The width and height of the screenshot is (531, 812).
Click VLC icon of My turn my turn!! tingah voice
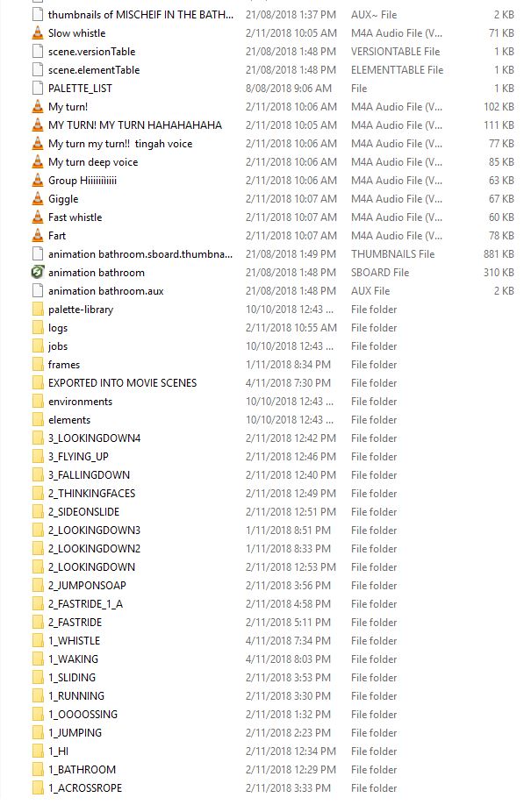[38, 144]
